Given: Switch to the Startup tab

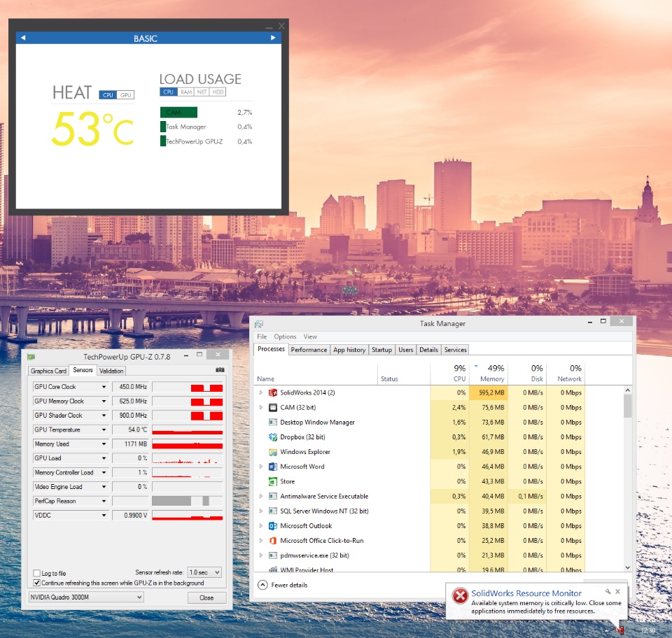Looking at the screenshot, I should tap(382, 350).
